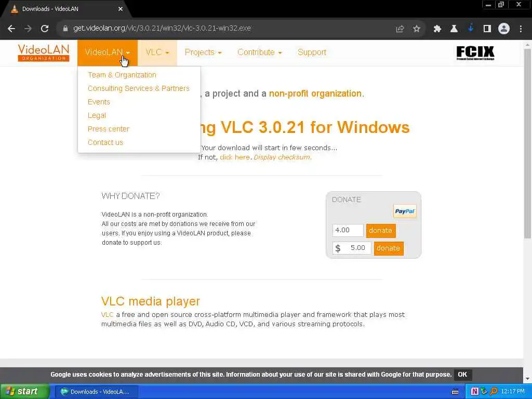Open the profile avatar icon
Screen dimensions: 532x399
[504, 29]
